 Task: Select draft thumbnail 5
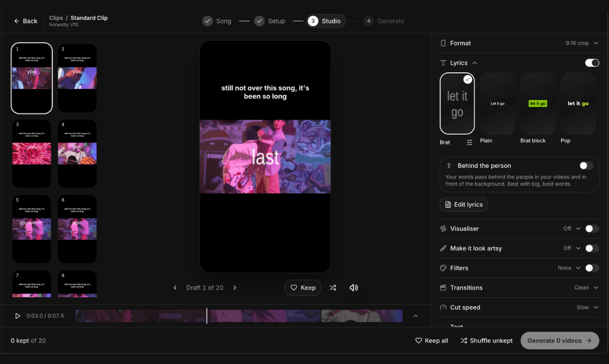tap(32, 229)
